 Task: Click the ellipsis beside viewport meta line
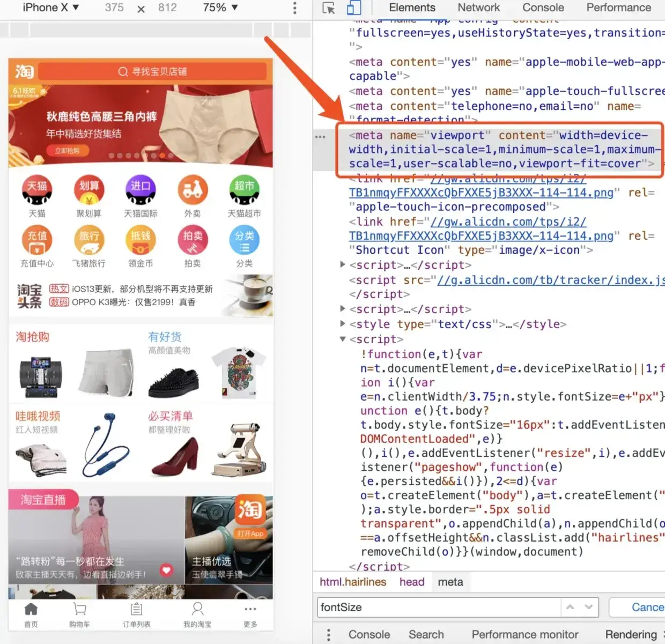[x=320, y=136]
